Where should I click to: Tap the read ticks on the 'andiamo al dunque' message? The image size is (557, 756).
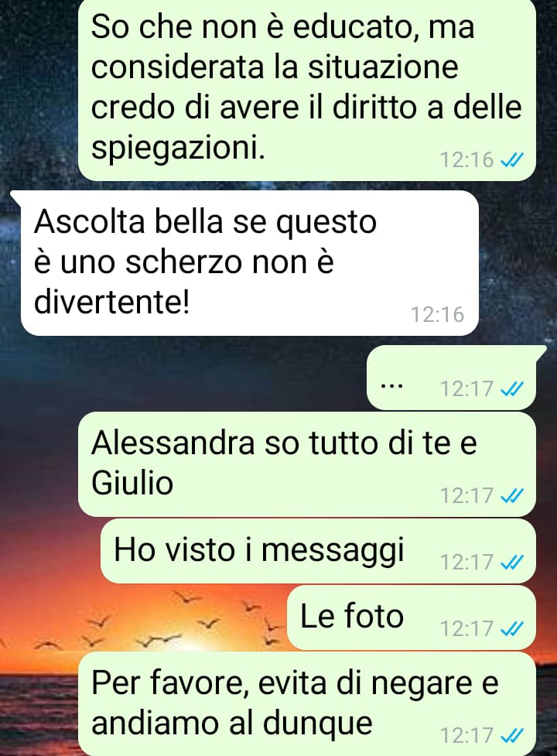(x=512, y=735)
